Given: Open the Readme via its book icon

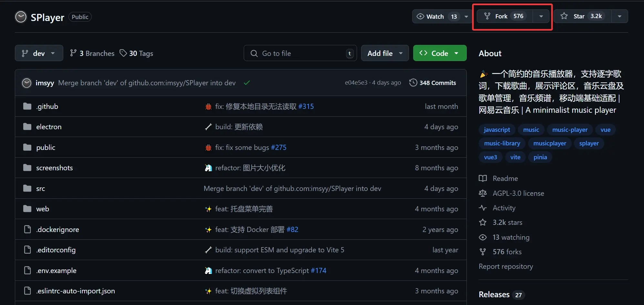Looking at the screenshot, I should (483, 178).
